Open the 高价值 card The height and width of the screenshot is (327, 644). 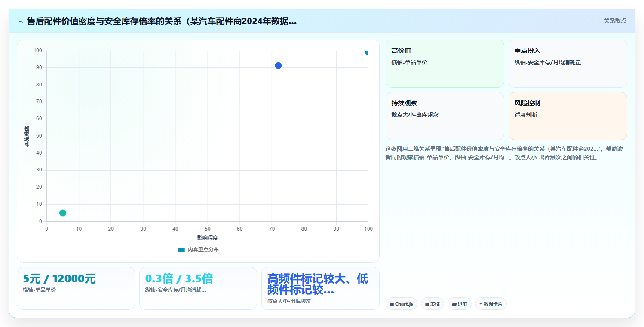point(445,64)
